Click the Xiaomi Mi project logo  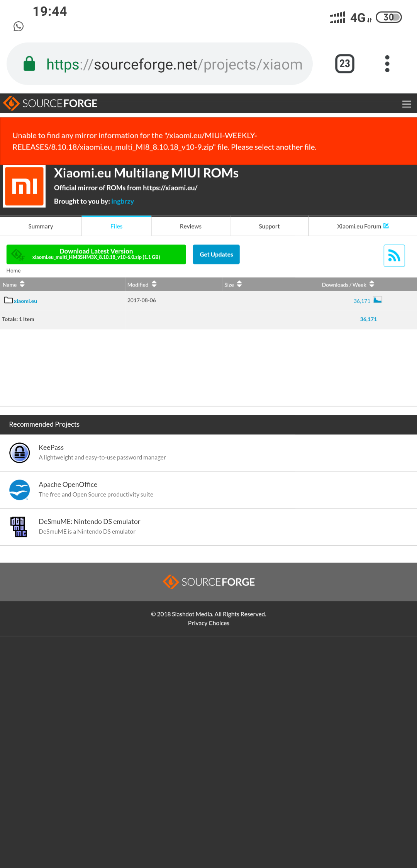[x=24, y=186]
